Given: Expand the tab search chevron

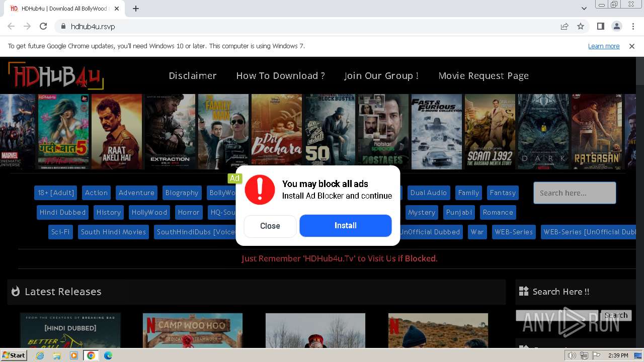Looking at the screenshot, I should click(x=584, y=9).
